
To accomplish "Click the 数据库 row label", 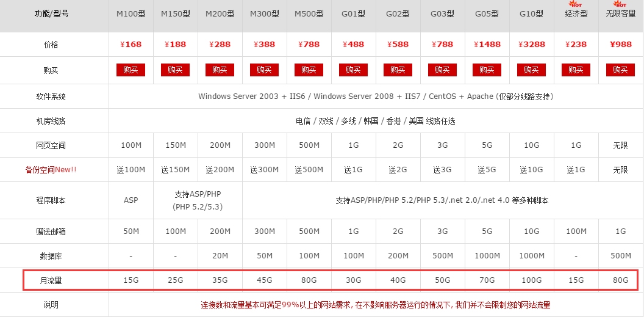I will [51, 256].
